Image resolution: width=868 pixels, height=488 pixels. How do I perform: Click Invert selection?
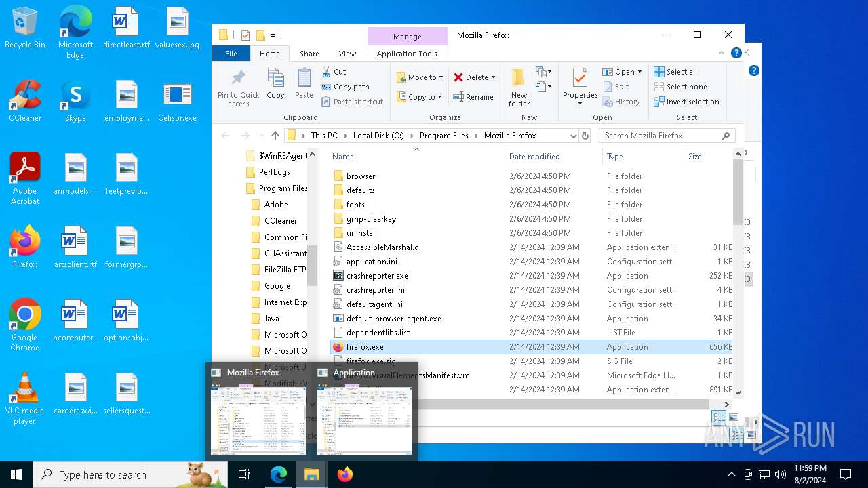pos(686,102)
